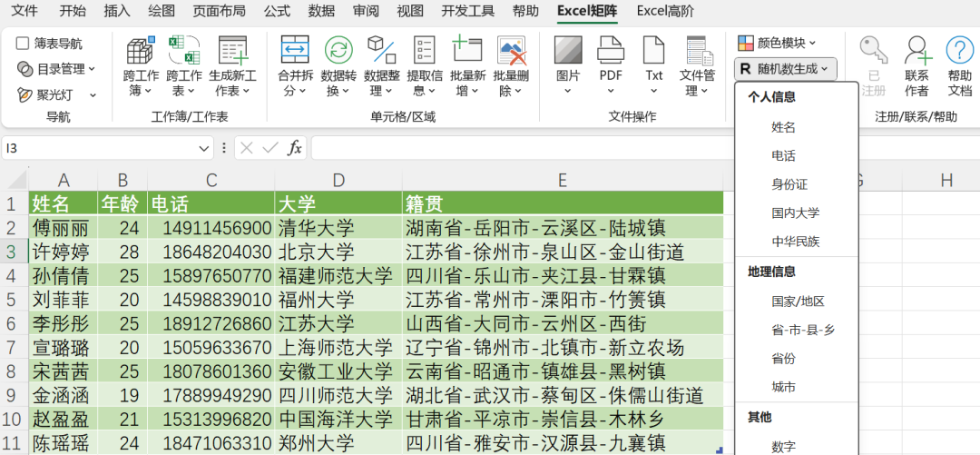Click the formula bar options dots
The image size is (980, 455).
point(224,148)
